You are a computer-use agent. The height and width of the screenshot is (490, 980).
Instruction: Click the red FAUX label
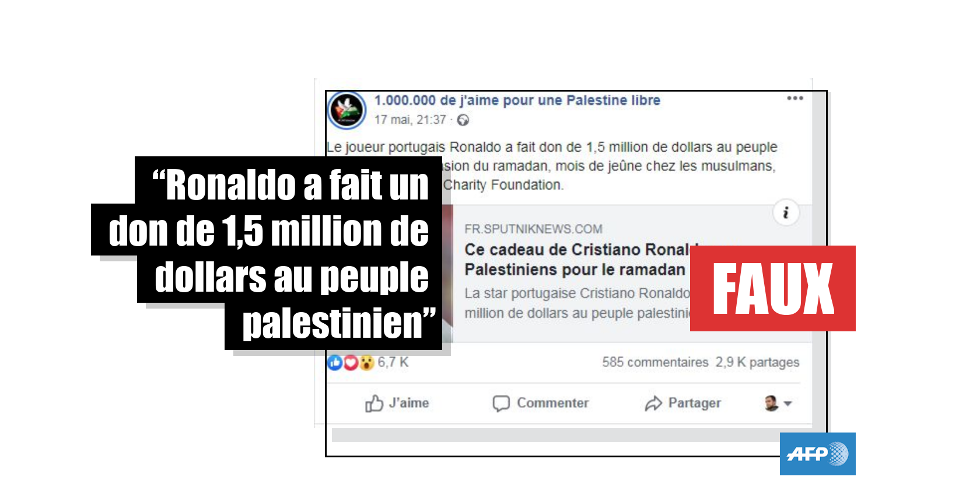click(x=773, y=288)
